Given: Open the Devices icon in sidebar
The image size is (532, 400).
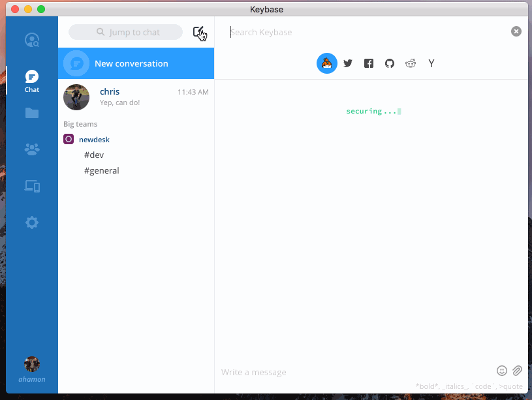Looking at the screenshot, I should tap(32, 186).
